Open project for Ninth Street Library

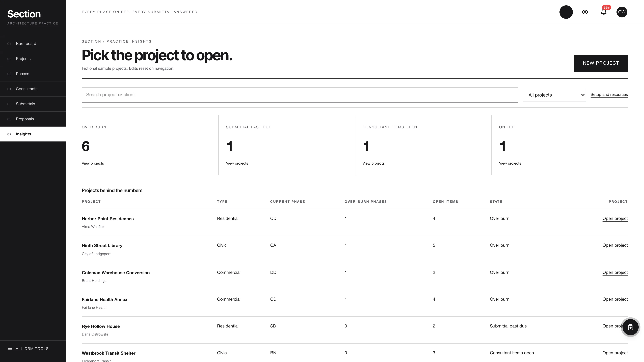click(615, 245)
